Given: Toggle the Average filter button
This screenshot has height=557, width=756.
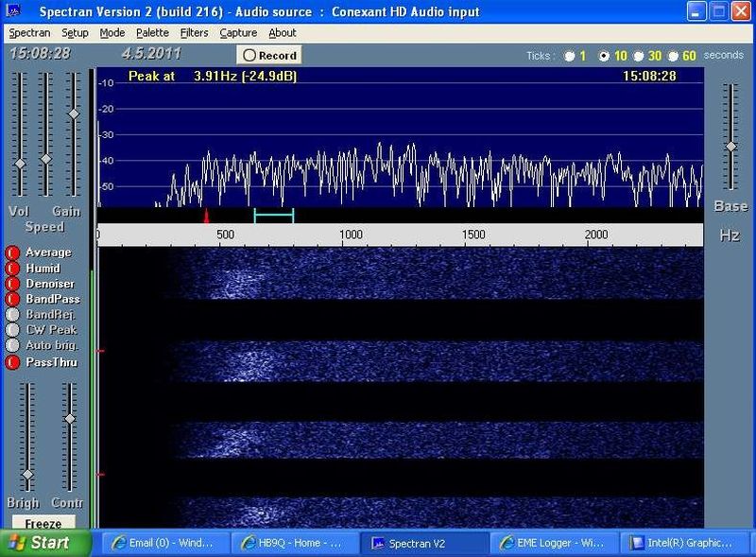Looking at the screenshot, I should coord(12,252).
